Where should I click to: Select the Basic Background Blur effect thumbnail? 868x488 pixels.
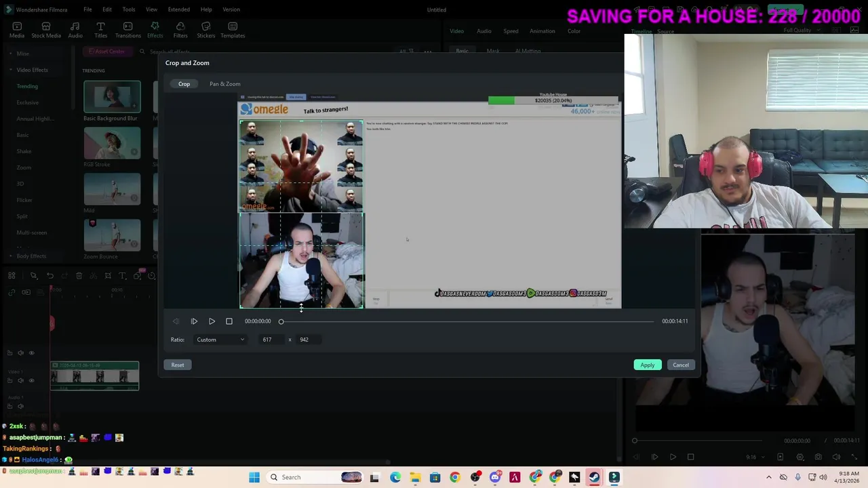112,96
